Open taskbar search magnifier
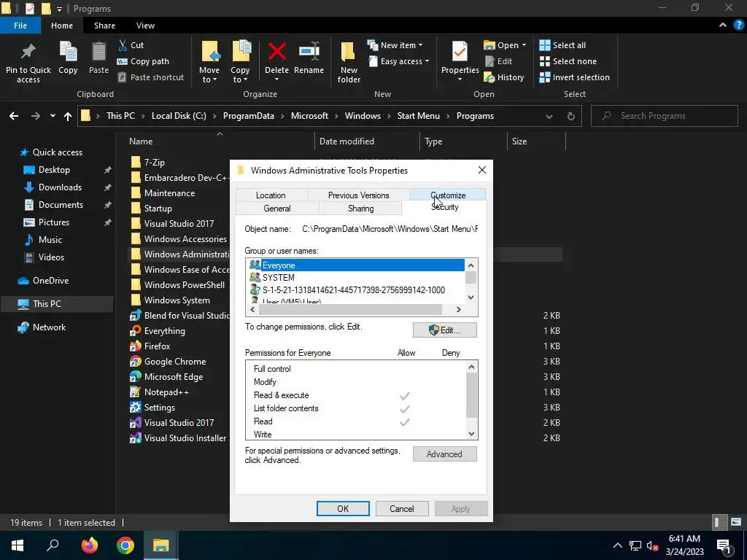Viewport: 747px width, 560px height. pos(53,545)
